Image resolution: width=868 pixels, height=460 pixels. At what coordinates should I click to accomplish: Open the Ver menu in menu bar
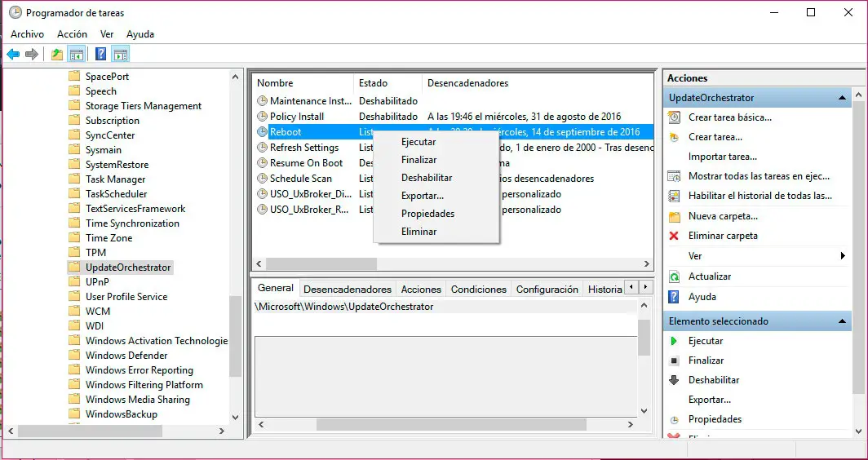point(107,34)
